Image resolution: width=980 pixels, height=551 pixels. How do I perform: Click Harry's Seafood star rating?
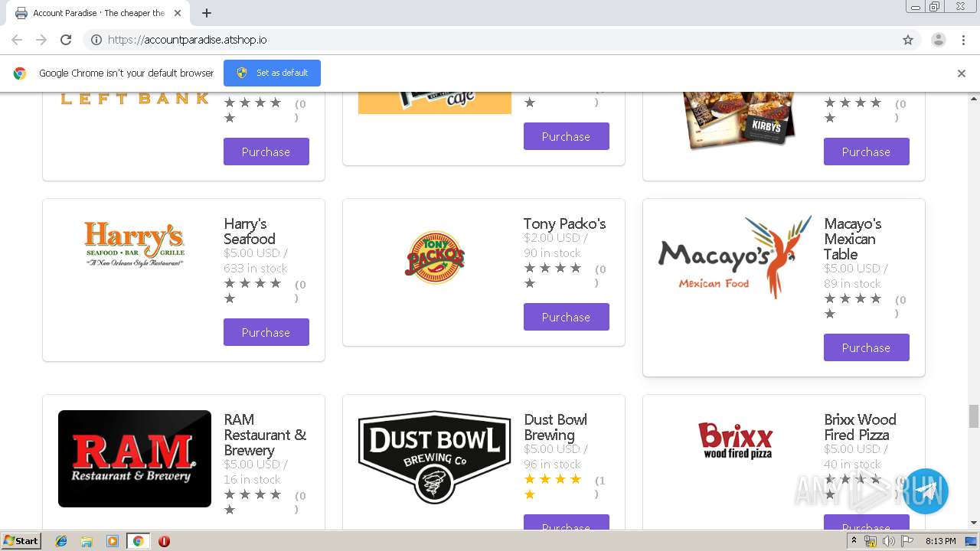[253, 291]
